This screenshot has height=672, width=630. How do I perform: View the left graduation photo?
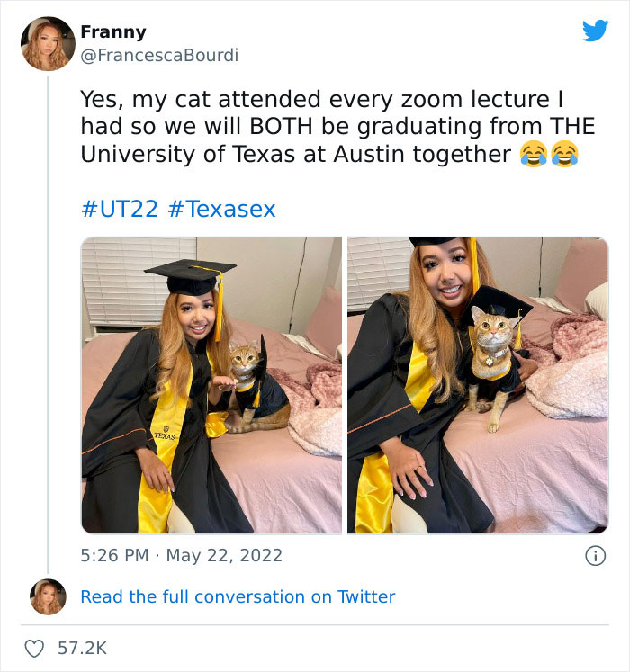(x=211, y=385)
